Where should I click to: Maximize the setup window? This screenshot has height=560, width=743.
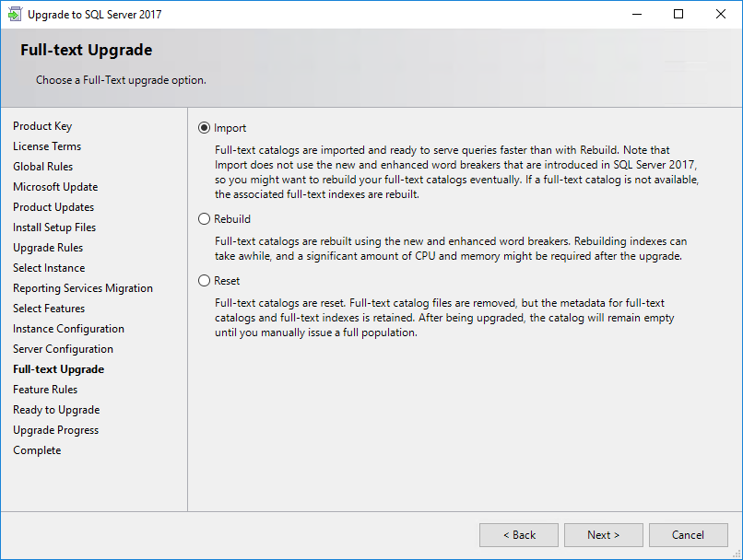pyautogui.click(x=678, y=14)
